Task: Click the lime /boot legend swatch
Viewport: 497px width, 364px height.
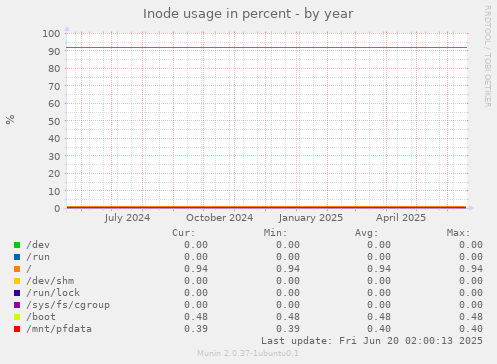Action: click(x=17, y=317)
